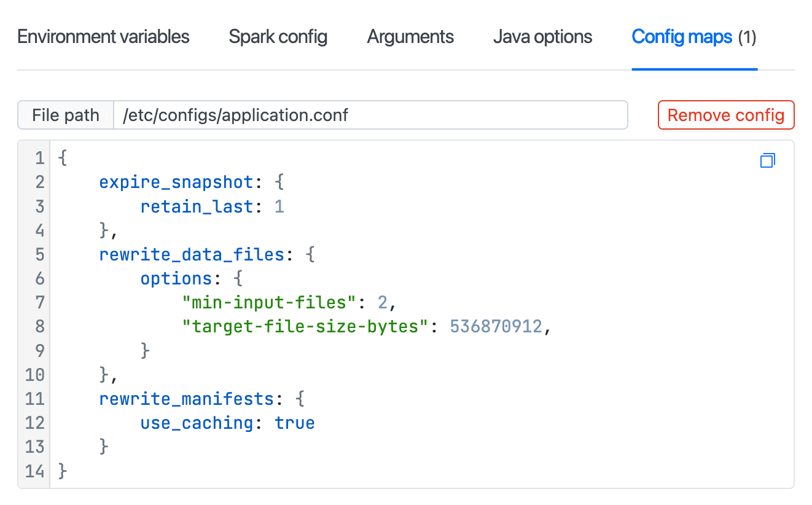Open the Arguments tab
The image size is (812, 505).
410,37
